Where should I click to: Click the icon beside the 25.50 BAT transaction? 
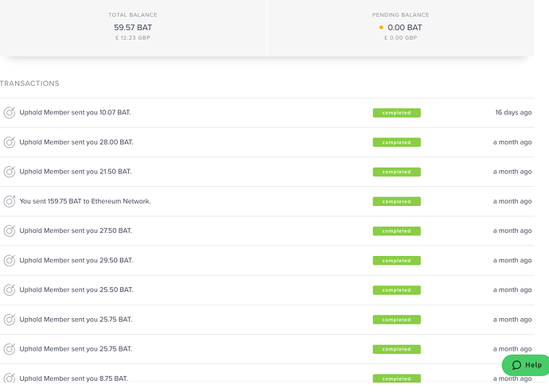pyautogui.click(x=10, y=290)
